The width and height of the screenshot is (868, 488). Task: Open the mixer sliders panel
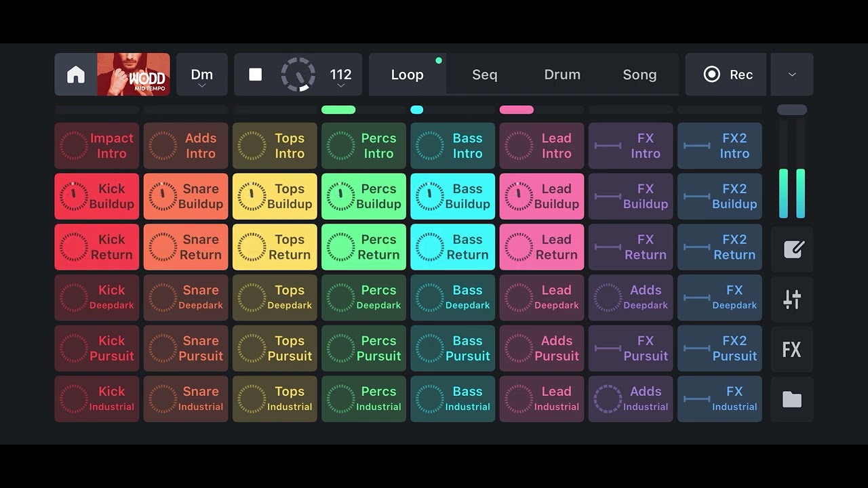coord(792,299)
